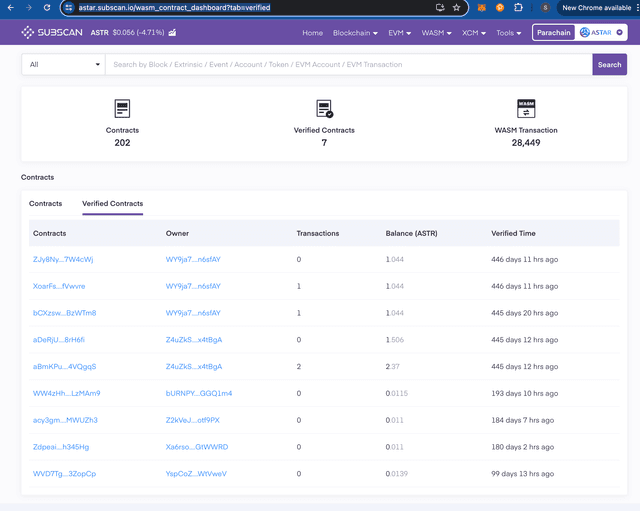This screenshot has width=640, height=511.
Task: Expand the All search category dropdown
Action: [x=64, y=64]
